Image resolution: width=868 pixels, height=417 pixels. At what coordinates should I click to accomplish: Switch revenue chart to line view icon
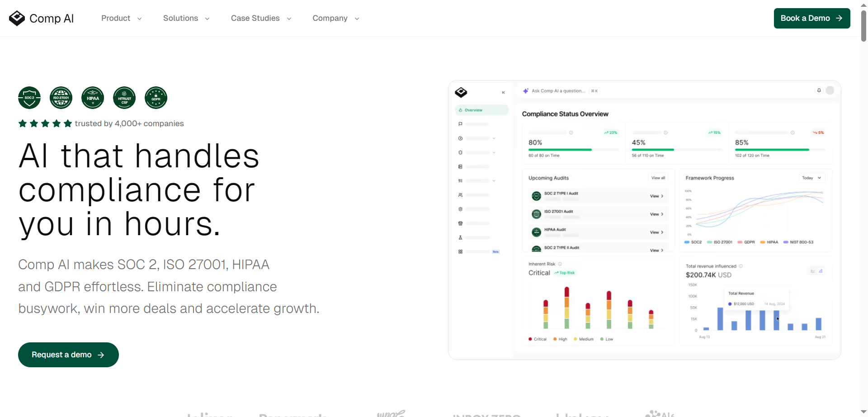point(813,271)
